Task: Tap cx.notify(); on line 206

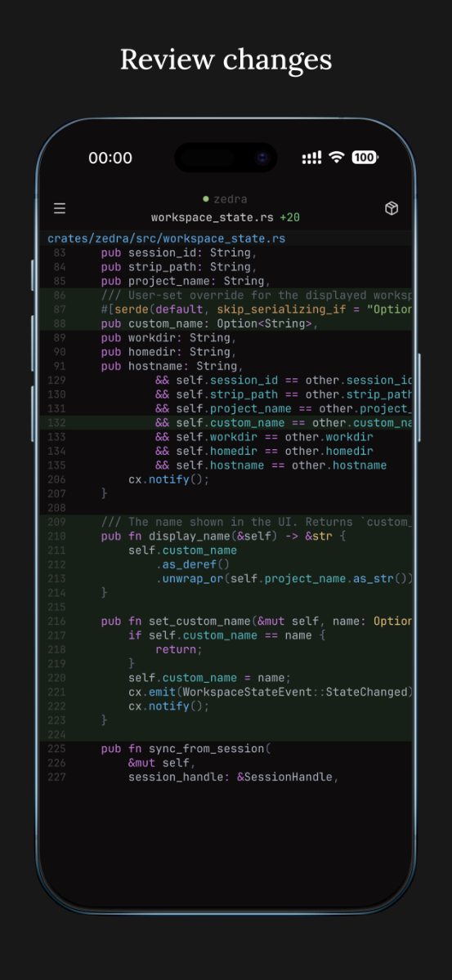Action: 168,479
